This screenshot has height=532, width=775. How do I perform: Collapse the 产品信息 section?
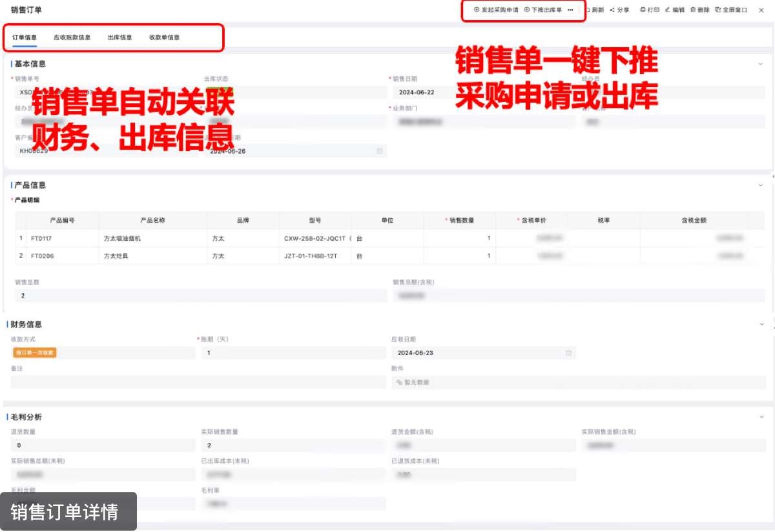click(761, 185)
